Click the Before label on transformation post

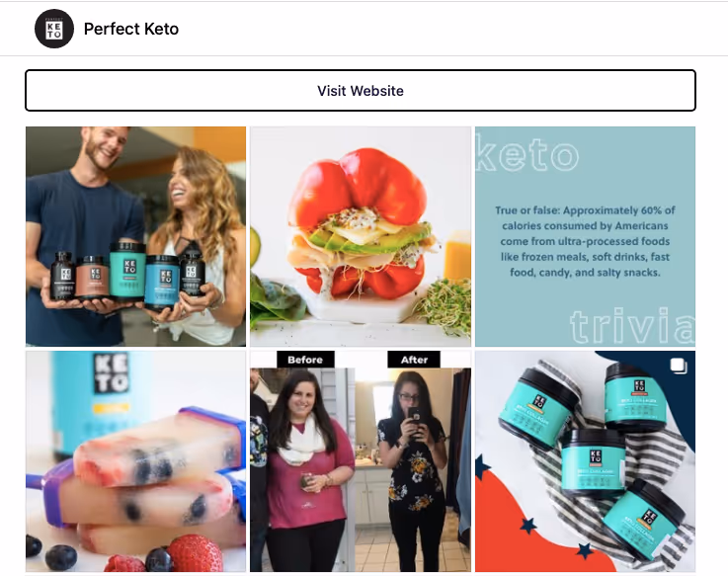tap(305, 360)
